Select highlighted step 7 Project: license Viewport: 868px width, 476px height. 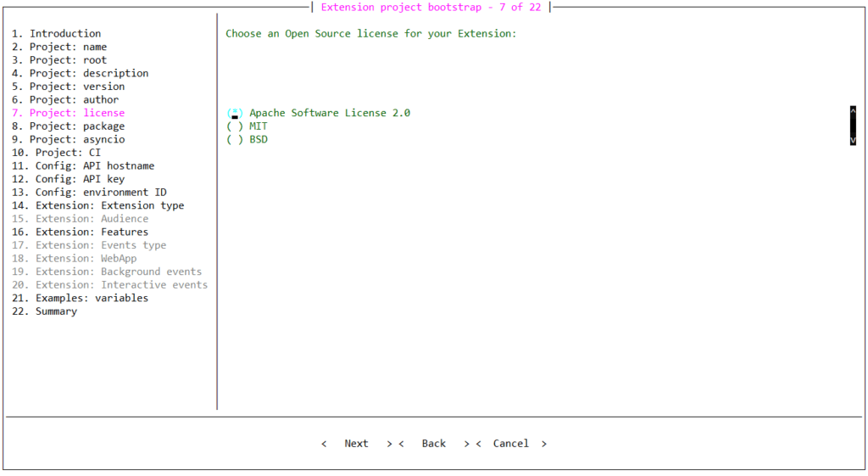click(68, 113)
